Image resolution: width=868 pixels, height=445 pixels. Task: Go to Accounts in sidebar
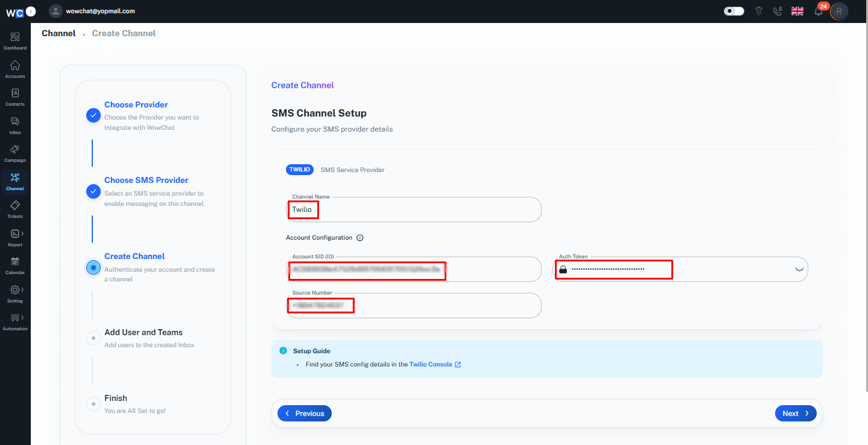[15, 69]
